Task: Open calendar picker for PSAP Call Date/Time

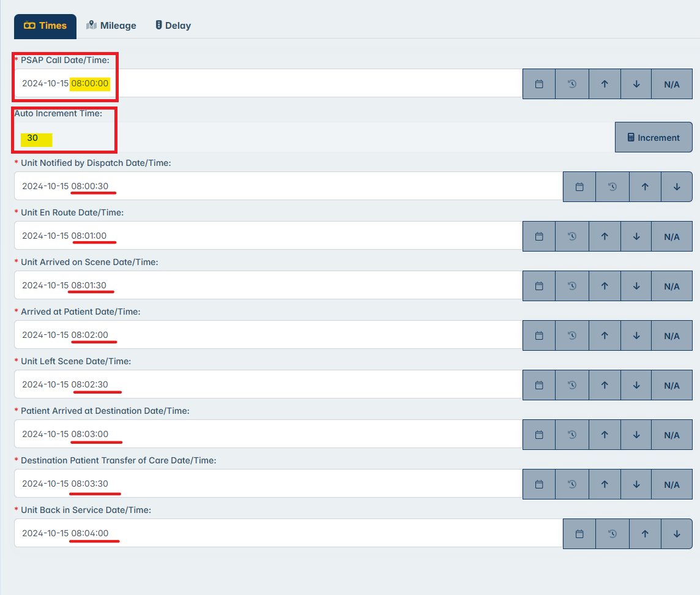Action: click(x=539, y=84)
